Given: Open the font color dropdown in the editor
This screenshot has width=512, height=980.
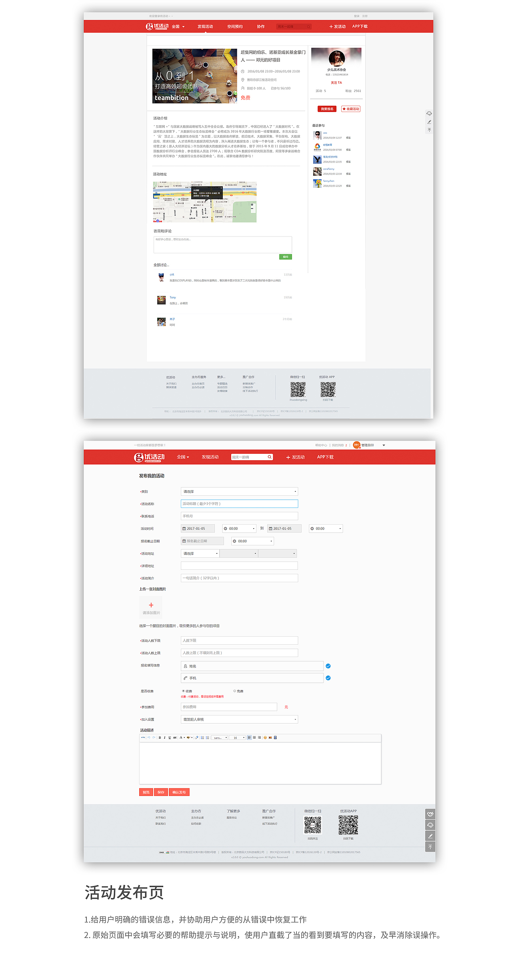Looking at the screenshot, I should [182, 738].
